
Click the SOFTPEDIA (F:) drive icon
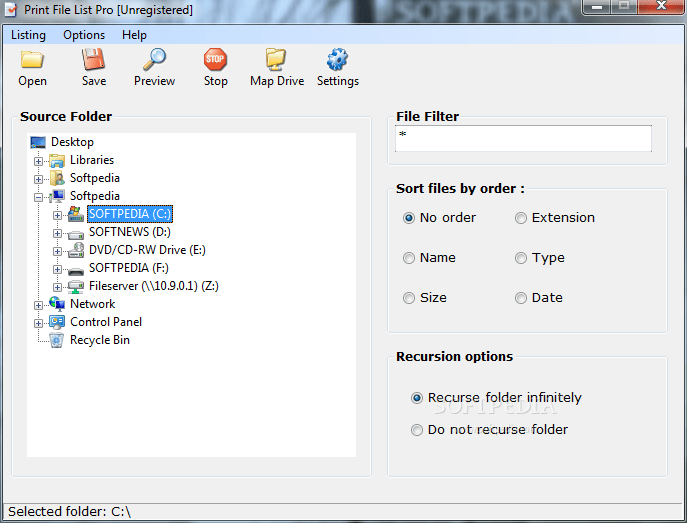pyautogui.click(x=76, y=270)
